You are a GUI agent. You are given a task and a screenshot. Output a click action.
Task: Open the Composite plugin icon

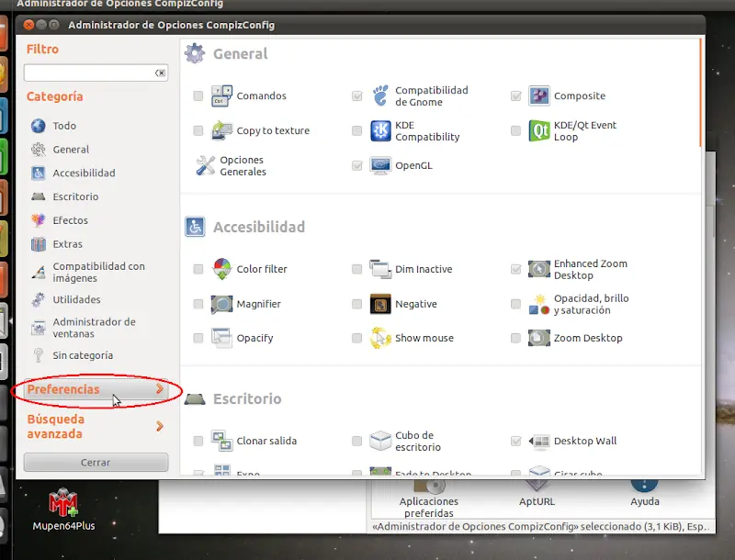539,96
